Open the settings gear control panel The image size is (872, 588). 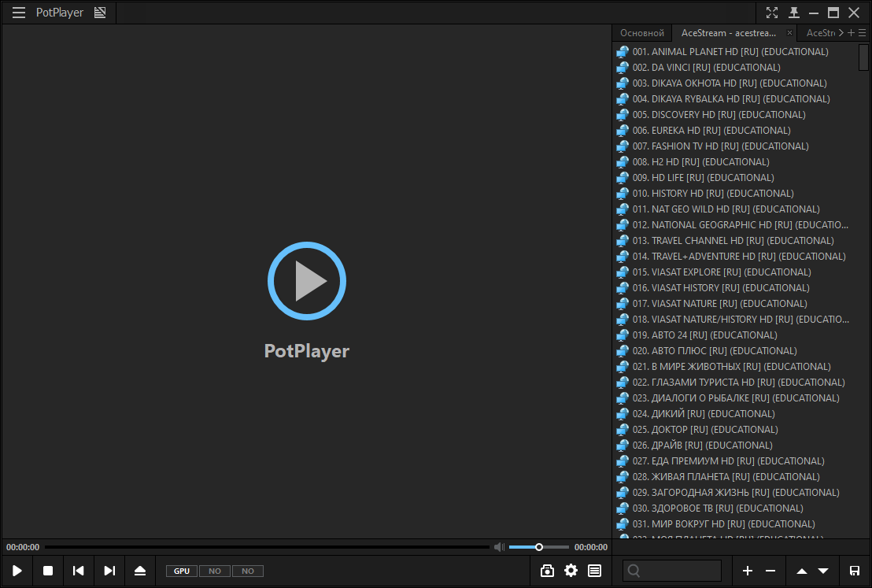[x=571, y=571]
